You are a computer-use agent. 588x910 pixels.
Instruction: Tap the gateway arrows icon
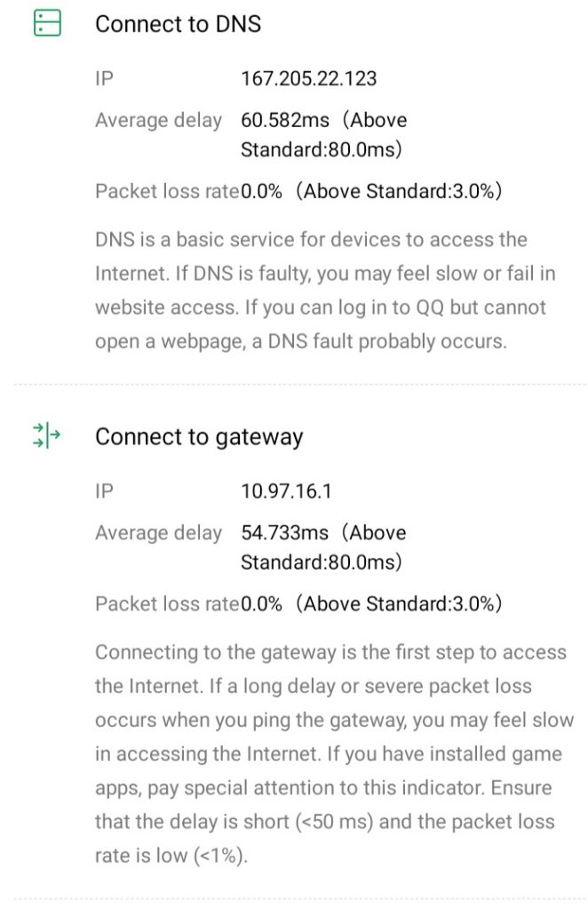46,435
